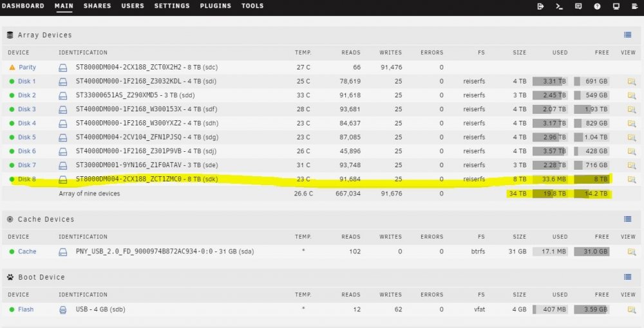
Task: Select 'Array of nine devices' summary text
Action: click(89, 194)
